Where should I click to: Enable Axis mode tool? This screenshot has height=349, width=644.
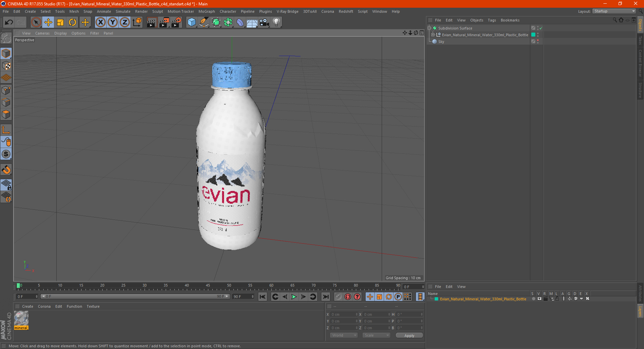(x=6, y=130)
